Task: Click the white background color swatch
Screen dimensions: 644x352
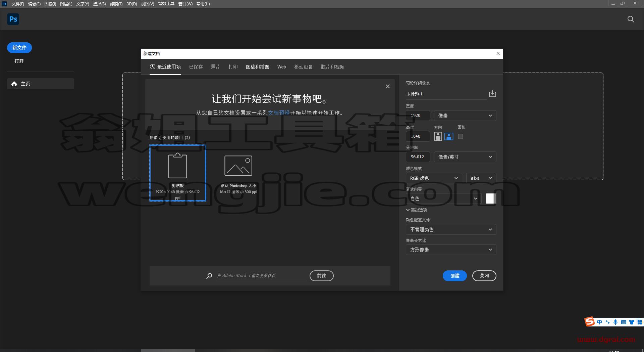Action: click(x=491, y=199)
